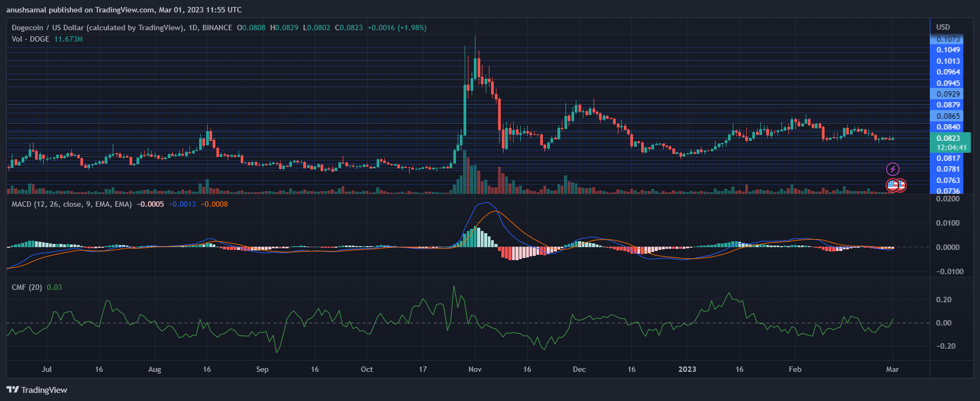Click the 0.0840 price level label

pos(947,127)
